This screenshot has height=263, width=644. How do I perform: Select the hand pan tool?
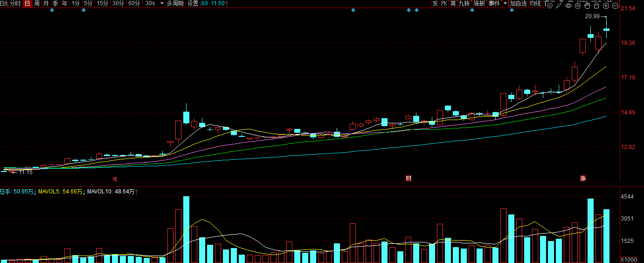[587, 6]
